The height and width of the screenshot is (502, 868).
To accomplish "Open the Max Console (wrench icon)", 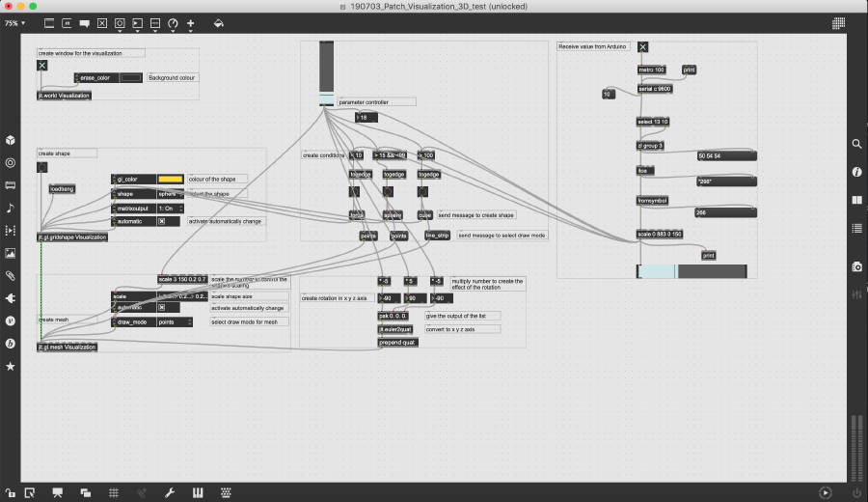I will (170, 492).
